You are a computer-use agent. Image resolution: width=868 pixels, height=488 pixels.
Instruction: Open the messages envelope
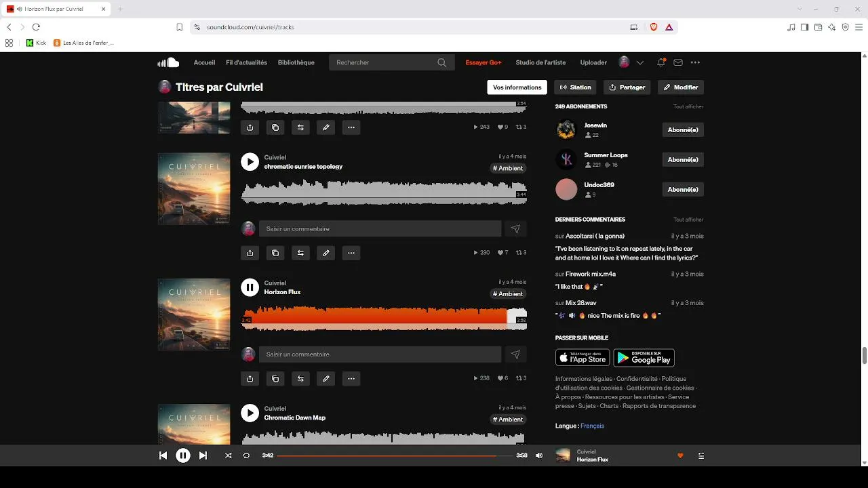(x=678, y=62)
